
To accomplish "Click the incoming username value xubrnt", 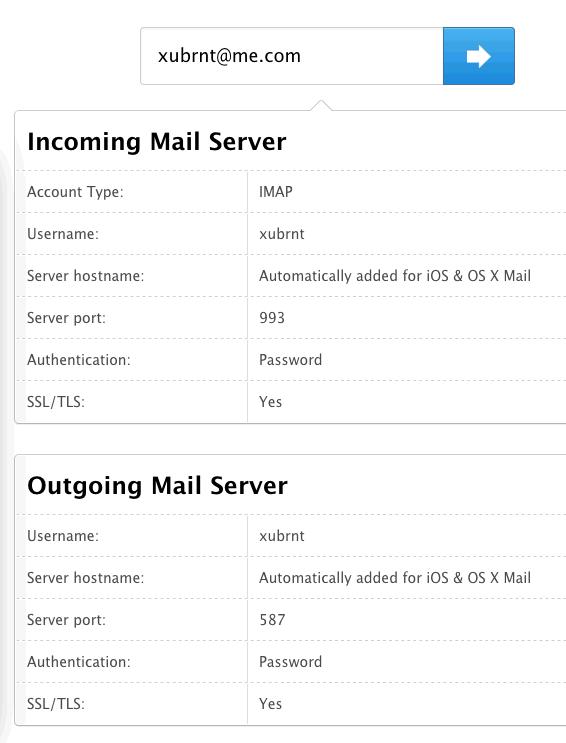I will 282,234.
